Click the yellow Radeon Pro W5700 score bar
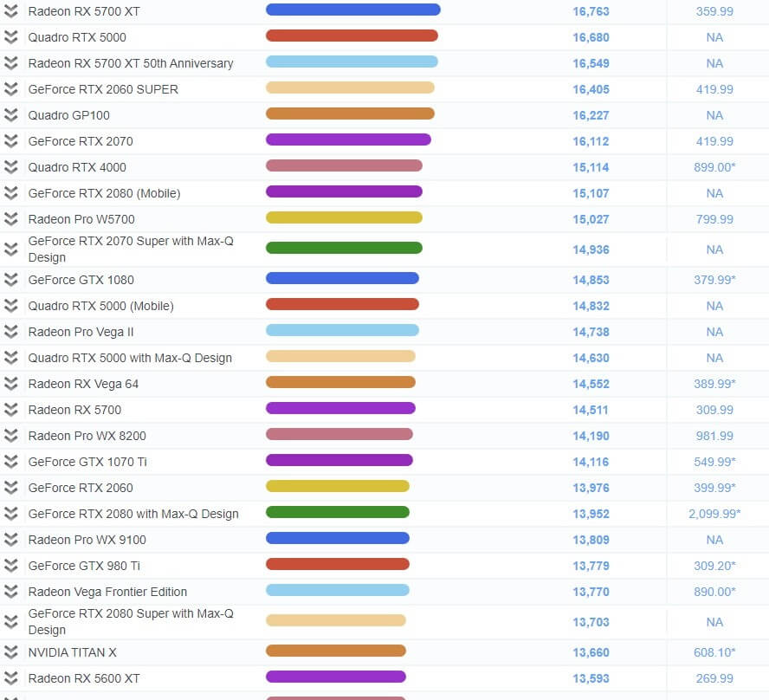This screenshot has height=700, width=769. (x=344, y=217)
